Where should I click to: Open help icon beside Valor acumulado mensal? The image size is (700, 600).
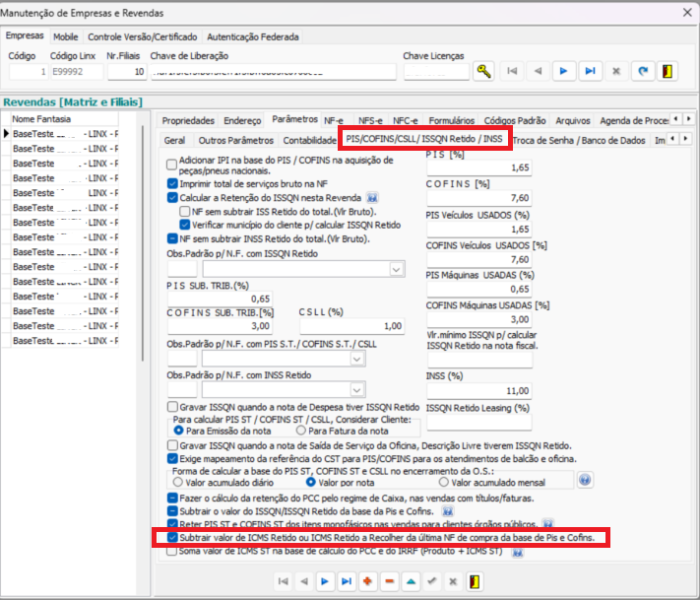click(585, 480)
